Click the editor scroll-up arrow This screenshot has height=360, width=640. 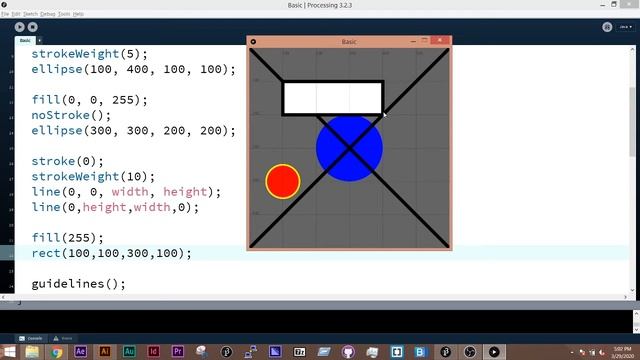[x=632, y=49]
